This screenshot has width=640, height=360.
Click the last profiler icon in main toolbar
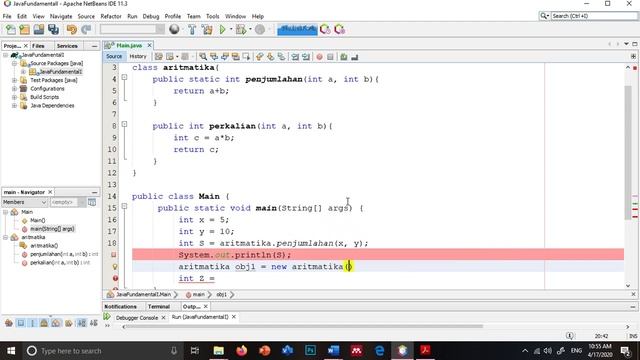coord(340,29)
